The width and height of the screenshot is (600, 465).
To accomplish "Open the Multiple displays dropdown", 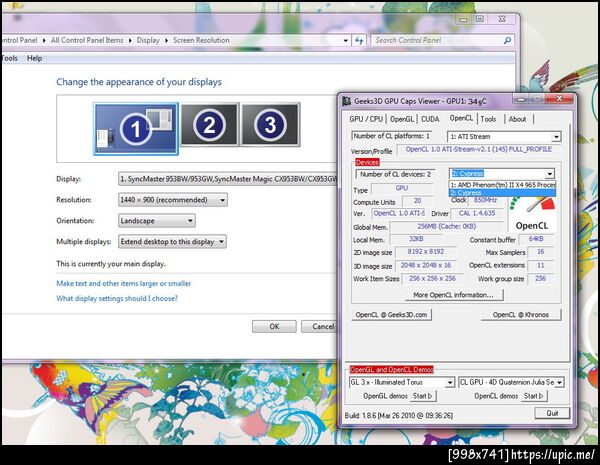I will [172, 242].
